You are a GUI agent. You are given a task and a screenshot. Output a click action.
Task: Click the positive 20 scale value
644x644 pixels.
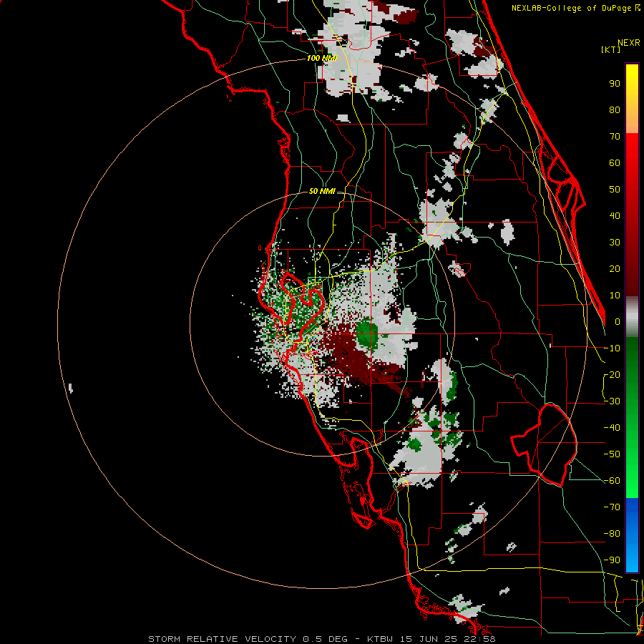615,268
